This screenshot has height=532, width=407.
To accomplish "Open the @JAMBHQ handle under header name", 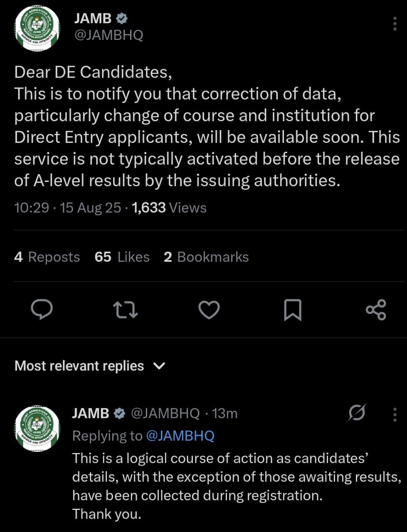I will point(109,35).
